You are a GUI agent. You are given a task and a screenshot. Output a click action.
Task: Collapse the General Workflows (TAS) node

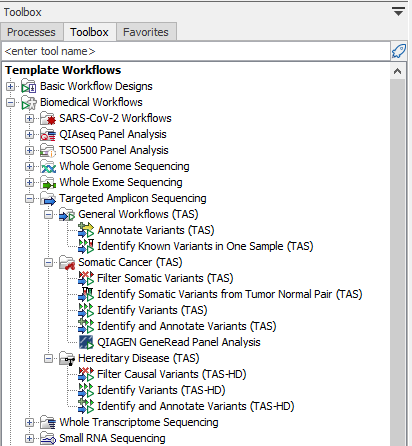pos(48,214)
